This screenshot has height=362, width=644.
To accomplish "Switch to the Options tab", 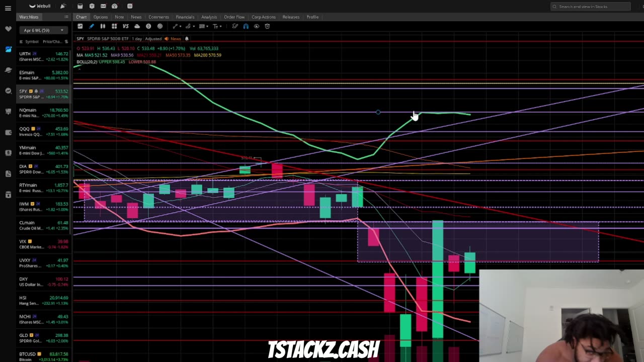I will pyautogui.click(x=100, y=17).
